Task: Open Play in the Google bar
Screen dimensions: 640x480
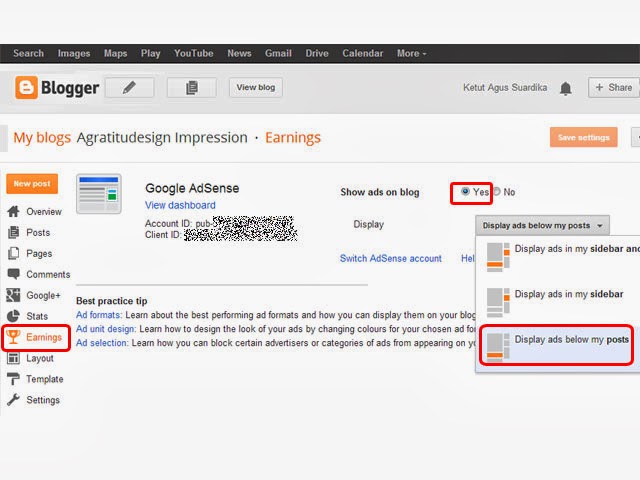Action: (x=151, y=53)
